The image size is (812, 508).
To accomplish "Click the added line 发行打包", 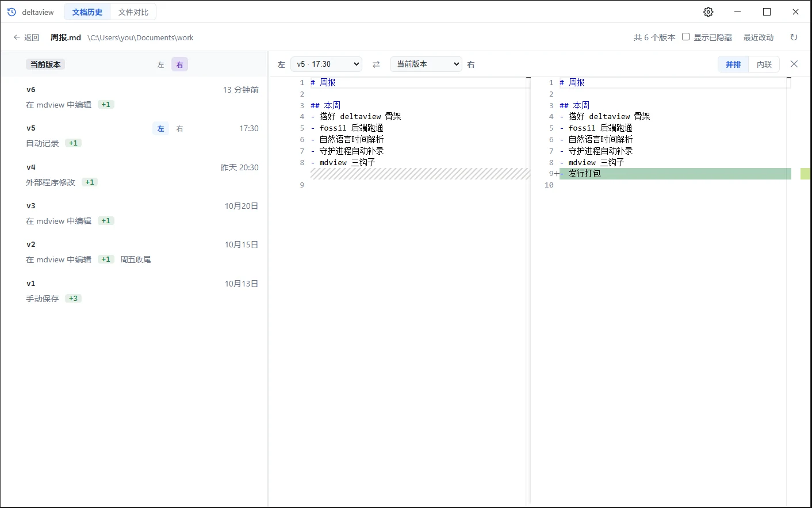I will click(x=675, y=174).
